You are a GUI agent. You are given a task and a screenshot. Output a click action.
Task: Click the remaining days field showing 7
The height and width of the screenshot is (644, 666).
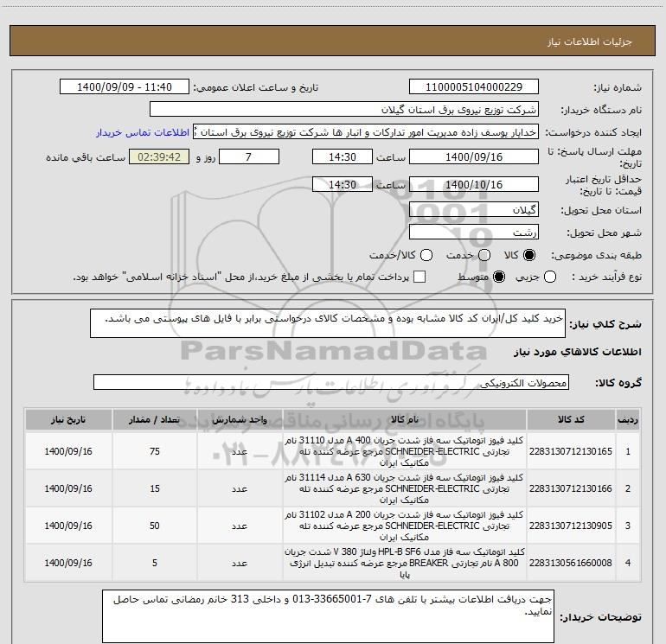249,156
